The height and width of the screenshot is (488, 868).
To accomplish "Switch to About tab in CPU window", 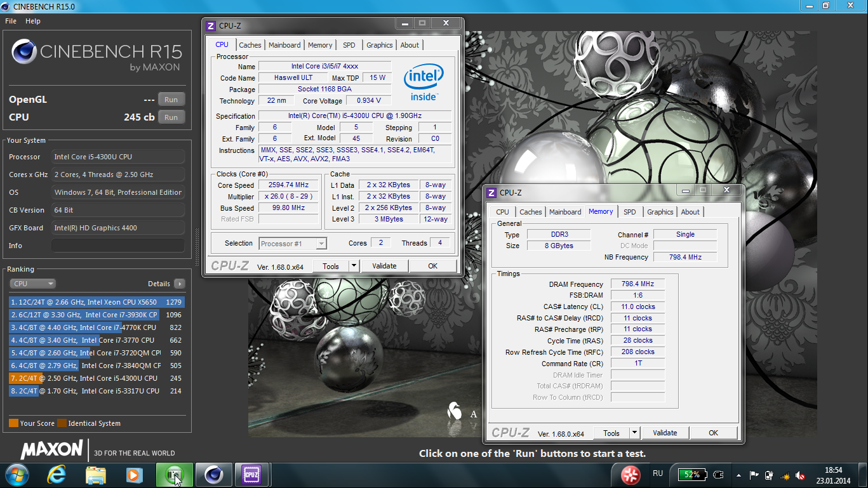I will (x=410, y=45).
